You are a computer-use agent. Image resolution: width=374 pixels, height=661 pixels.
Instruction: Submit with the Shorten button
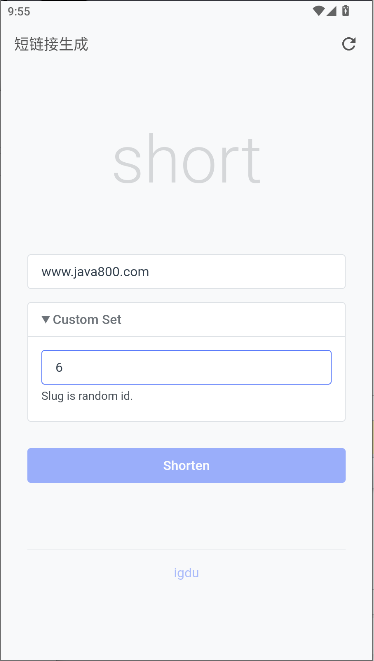coord(186,465)
